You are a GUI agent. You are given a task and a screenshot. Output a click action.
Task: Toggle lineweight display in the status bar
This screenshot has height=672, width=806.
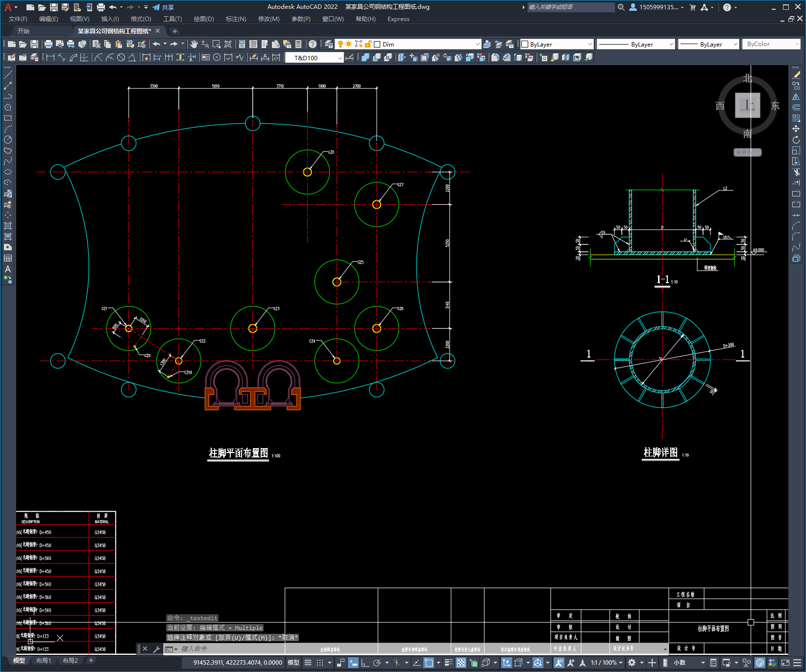[448, 663]
